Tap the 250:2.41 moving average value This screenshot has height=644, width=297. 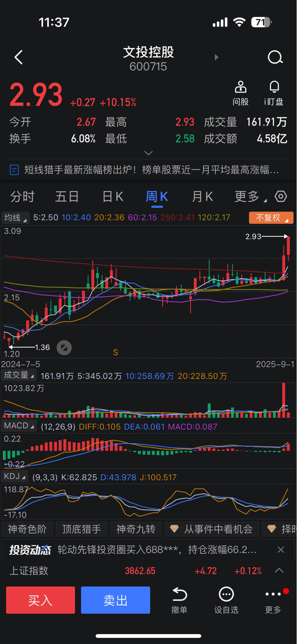pos(177,217)
